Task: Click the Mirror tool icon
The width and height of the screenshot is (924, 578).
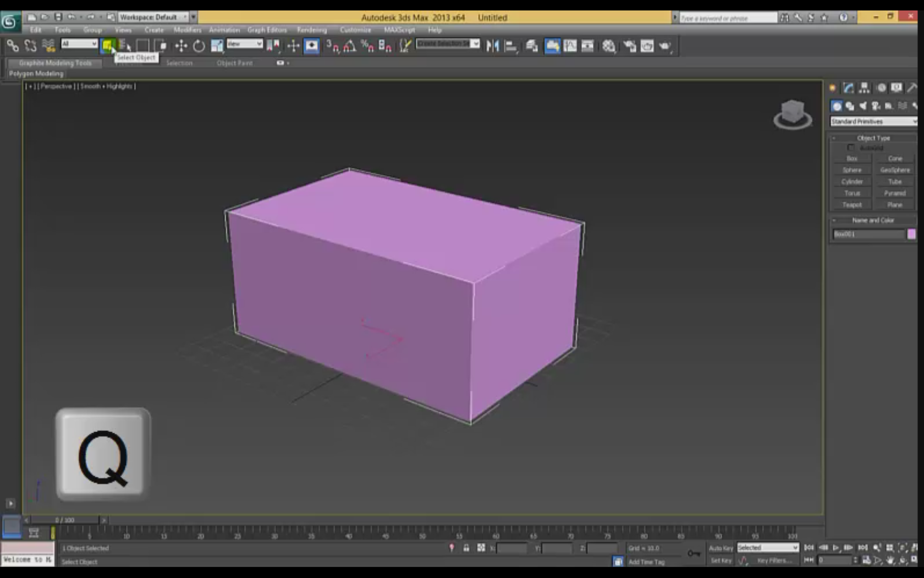Action: pos(492,46)
